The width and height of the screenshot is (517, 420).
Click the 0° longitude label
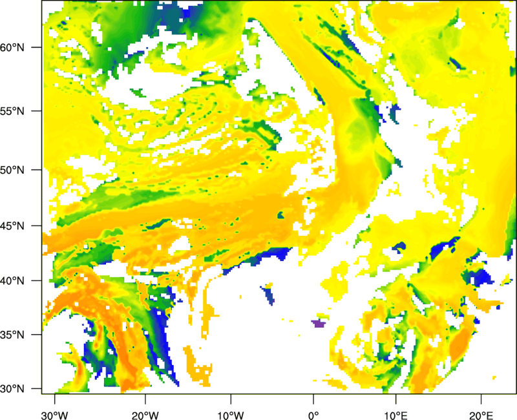pos(313,415)
